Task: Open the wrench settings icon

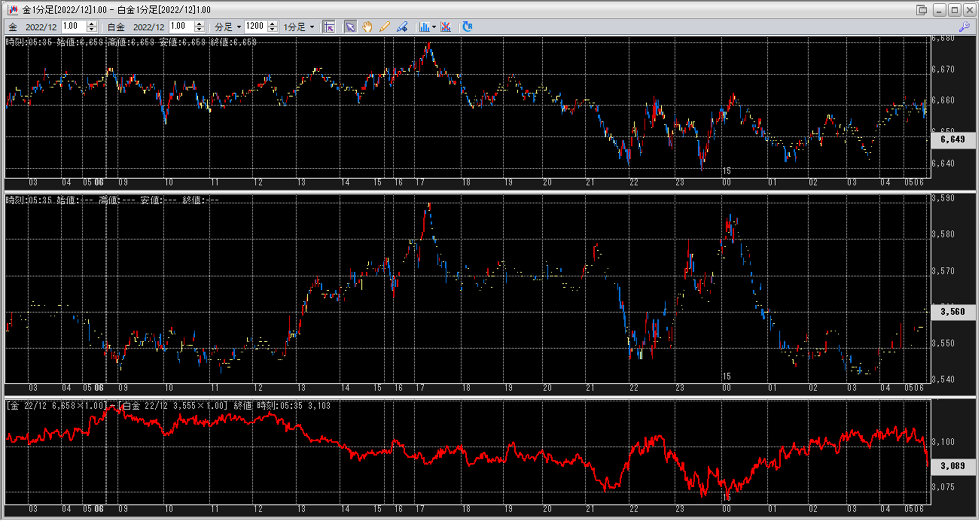Action: pos(964,27)
